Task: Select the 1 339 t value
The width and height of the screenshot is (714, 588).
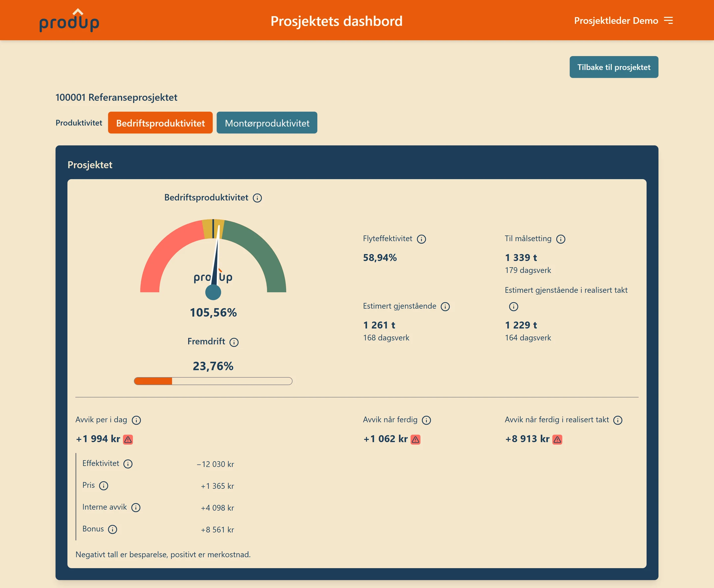Action: 521,257
